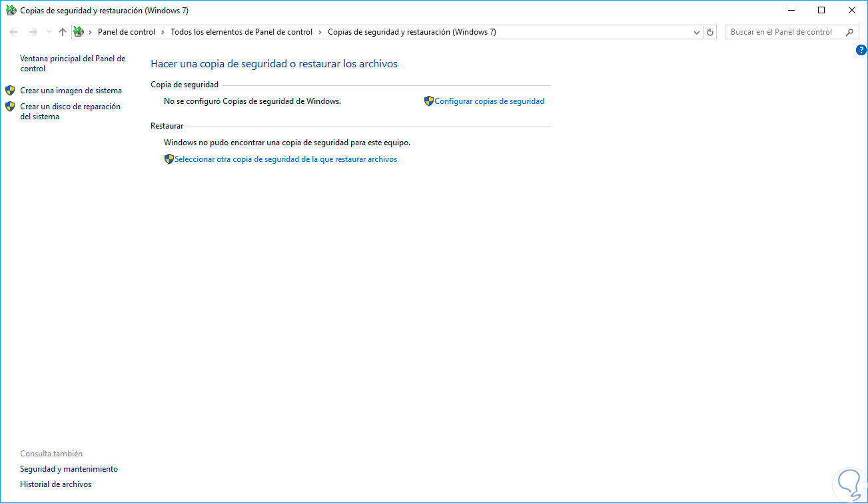
Task: Open the Configurar copias de seguridad link
Action: coord(490,101)
